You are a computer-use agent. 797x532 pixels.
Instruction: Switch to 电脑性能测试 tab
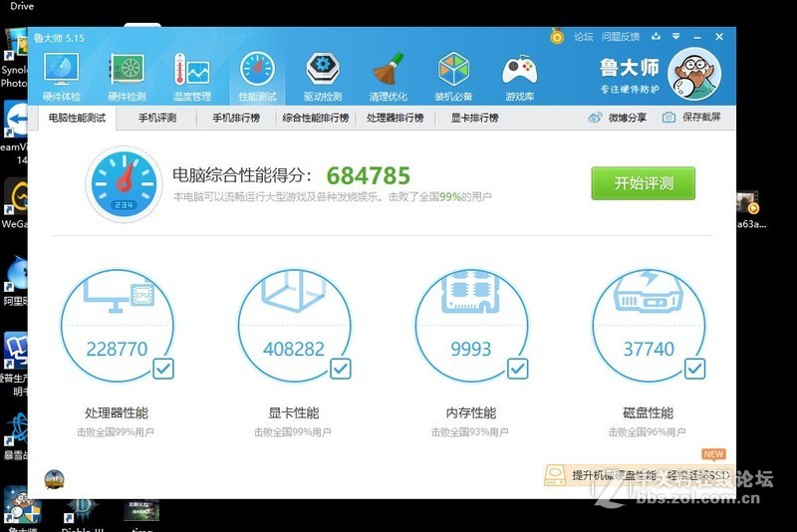tap(77, 118)
